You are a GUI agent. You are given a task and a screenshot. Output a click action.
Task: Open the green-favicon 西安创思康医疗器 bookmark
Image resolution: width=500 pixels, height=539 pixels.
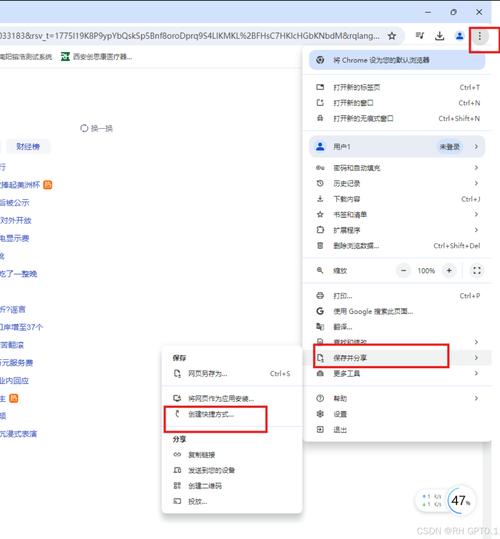[97, 56]
